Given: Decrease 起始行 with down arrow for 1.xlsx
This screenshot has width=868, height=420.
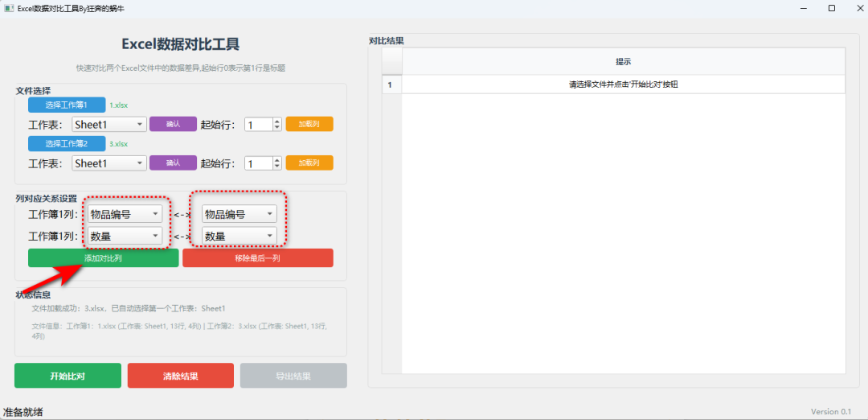Looking at the screenshot, I should [277, 128].
